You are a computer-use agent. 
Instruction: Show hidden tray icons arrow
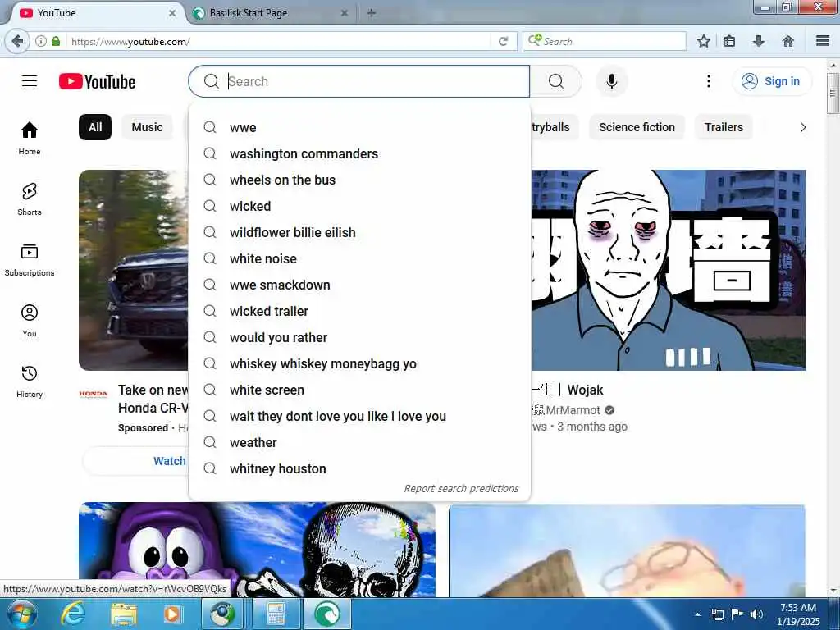pos(697,614)
